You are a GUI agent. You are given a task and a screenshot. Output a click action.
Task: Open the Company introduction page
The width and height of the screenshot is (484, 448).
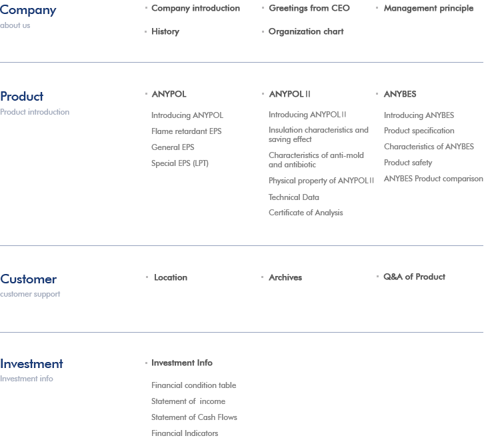(x=195, y=8)
